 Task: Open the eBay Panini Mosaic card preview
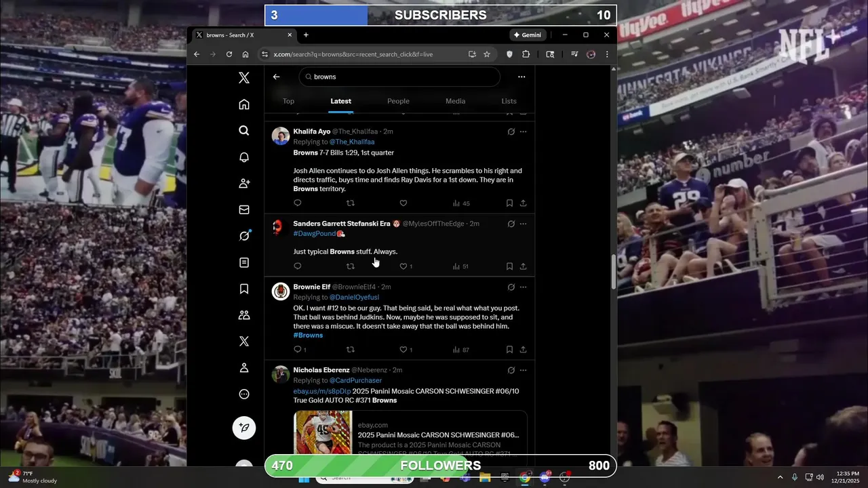[x=410, y=433]
